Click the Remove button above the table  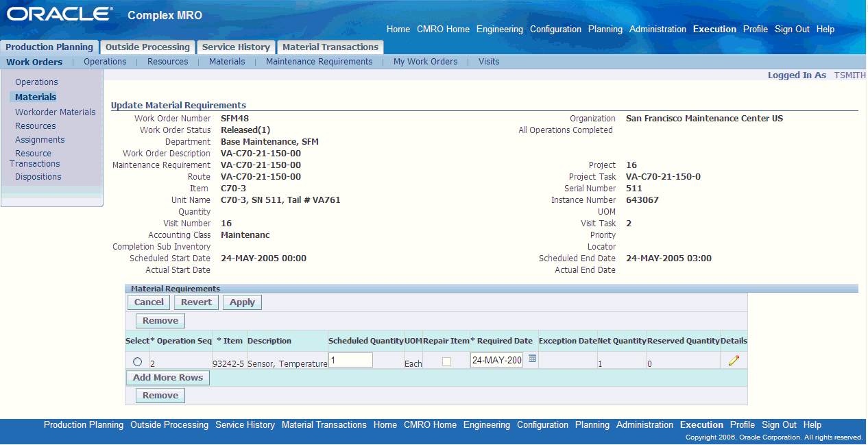coord(160,321)
